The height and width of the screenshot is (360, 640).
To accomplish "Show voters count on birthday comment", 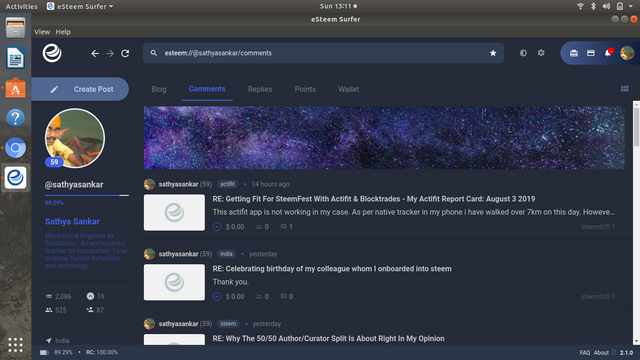I will click(x=262, y=296).
